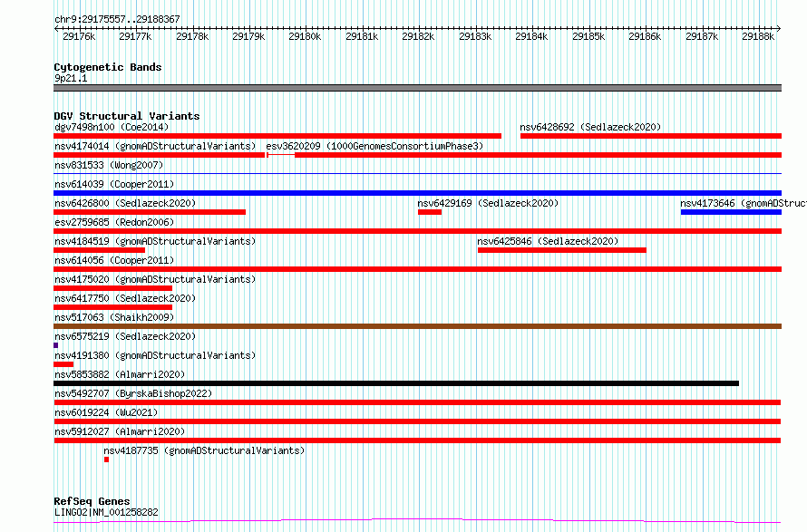
Task: Click the red bar under nsv6417750
Action: coord(112,307)
